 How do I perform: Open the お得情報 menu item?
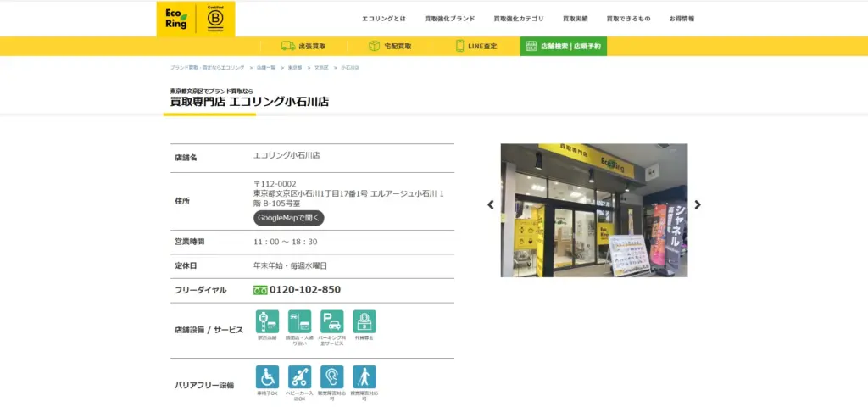(682, 19)
